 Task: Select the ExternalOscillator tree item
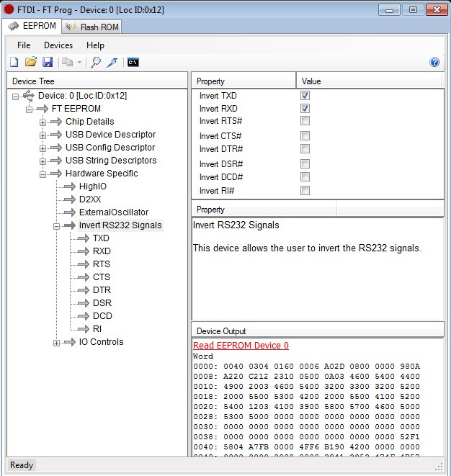114,212
